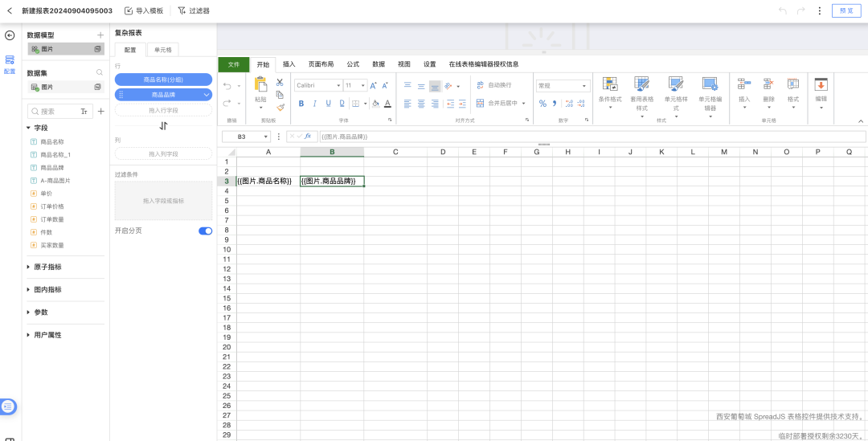
Task: Collapse the 字段 section
Action: (x=29, y=128)
